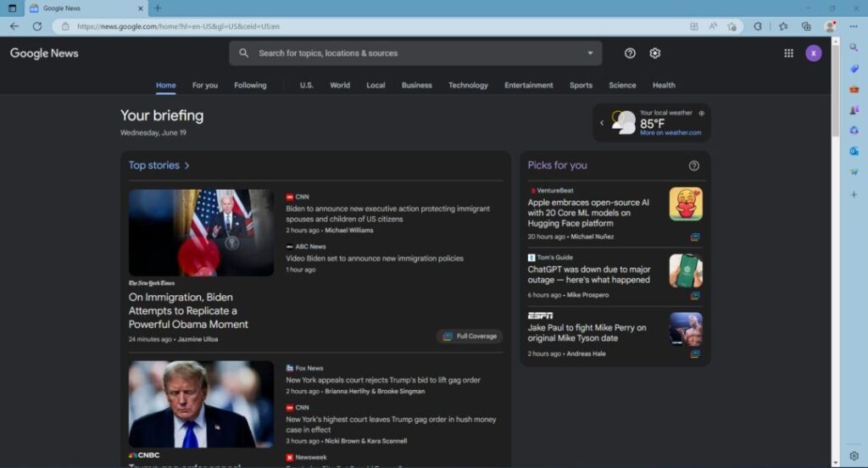Open the World news section
Image resolution: width=868 pixels, height=468 pixels.
click(340, 86)
